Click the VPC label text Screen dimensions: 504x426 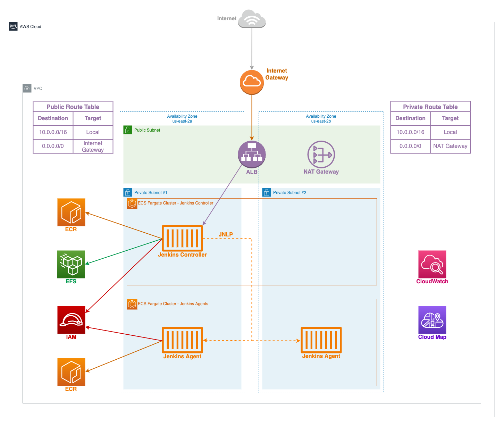[x=38, y=89]
